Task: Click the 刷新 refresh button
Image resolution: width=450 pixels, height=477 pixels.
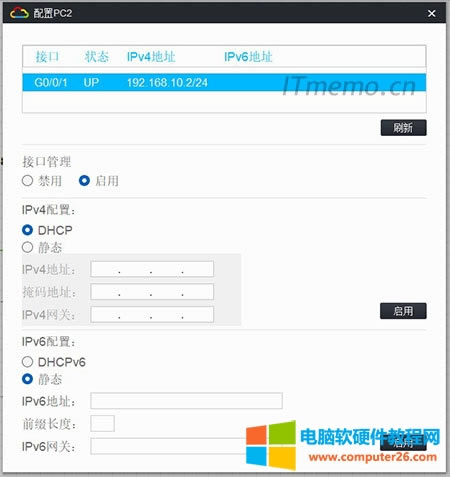Action: (x=403, y=128)
